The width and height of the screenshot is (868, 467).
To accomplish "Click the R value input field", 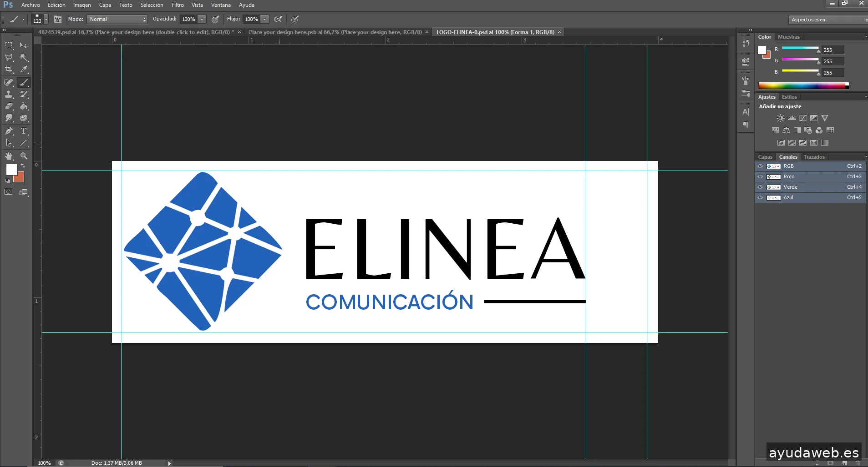I will pyautogui.click(x=833, y=50).
